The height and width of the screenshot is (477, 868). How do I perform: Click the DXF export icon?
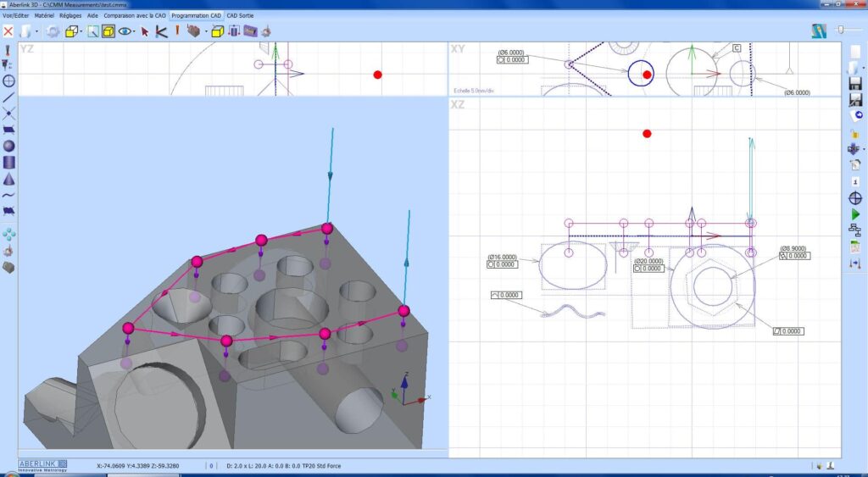click(x=853, y=149)
